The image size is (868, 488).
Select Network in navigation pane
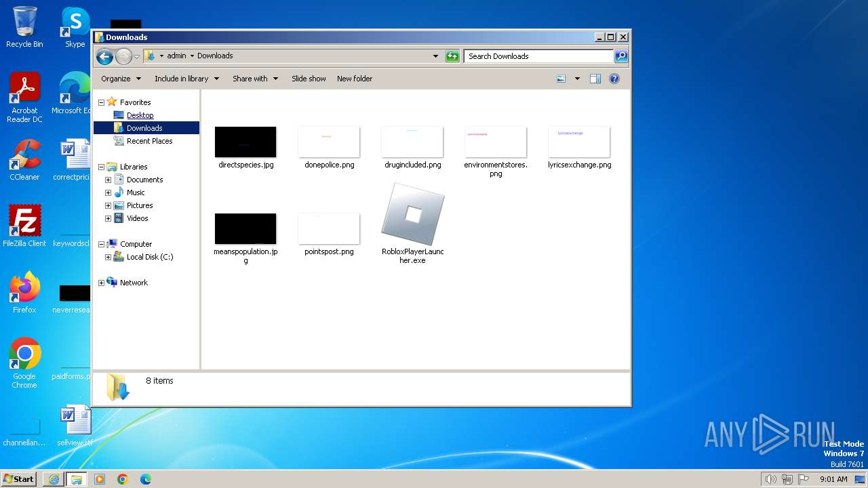(134, 283)
